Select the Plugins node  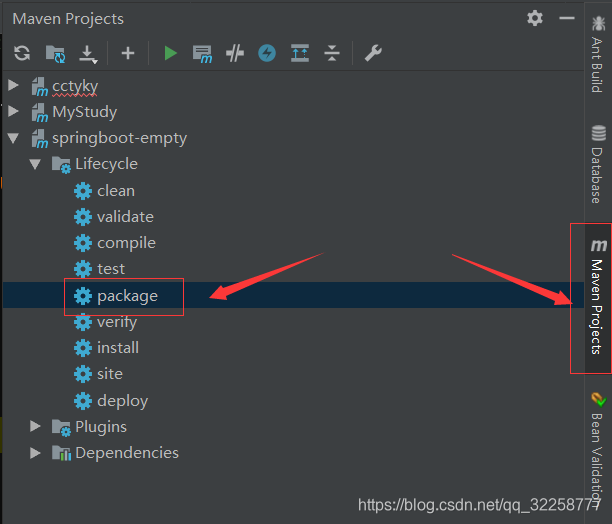tap(101, 426)
